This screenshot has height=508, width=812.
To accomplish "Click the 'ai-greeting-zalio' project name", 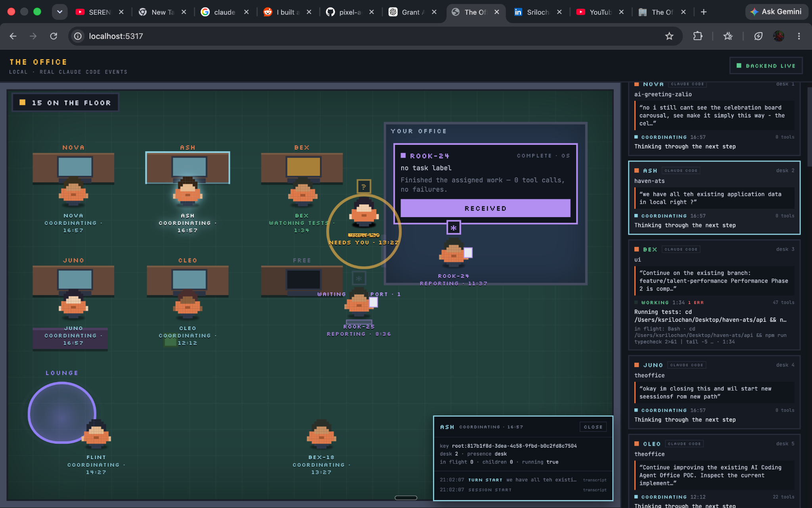I will pyautogui.click(x=663, y=94).
